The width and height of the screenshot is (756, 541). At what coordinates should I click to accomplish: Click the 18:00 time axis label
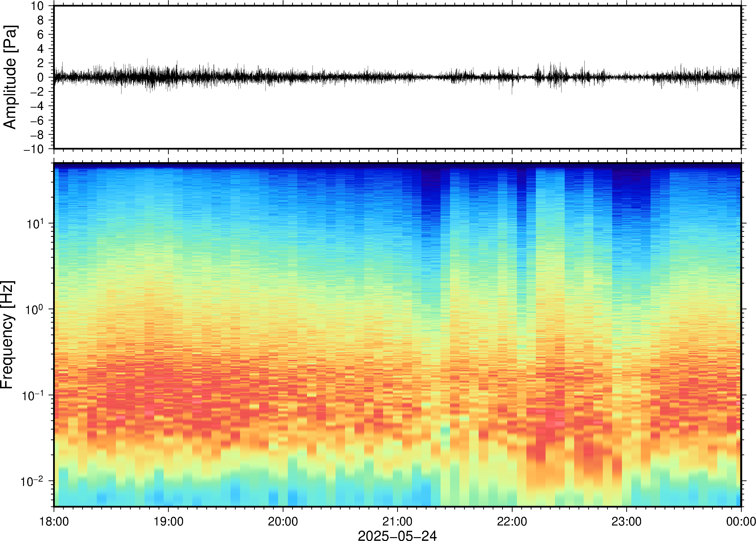point(54,521)
